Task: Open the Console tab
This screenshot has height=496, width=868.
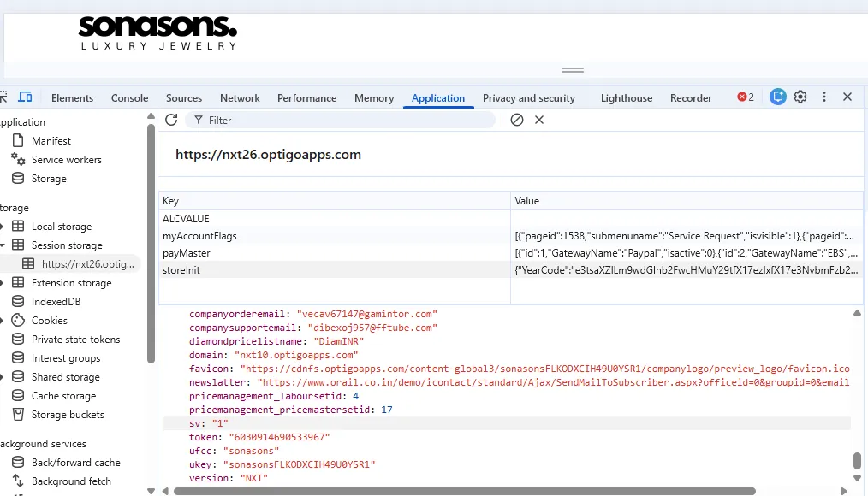Action: pyautogui.click(x=129, y=98)
